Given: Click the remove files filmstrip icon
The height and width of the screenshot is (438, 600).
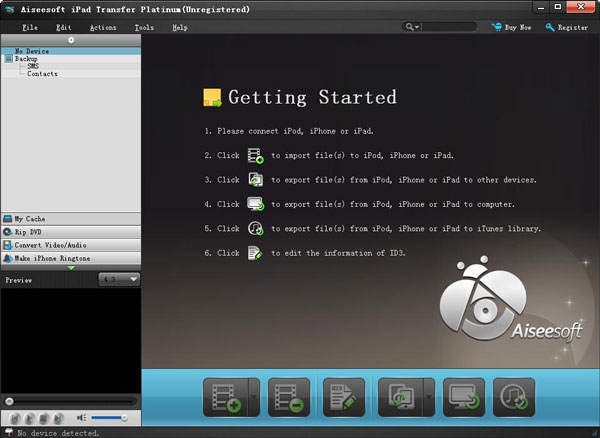Looking at the screenshot, I should pos(283,397).
